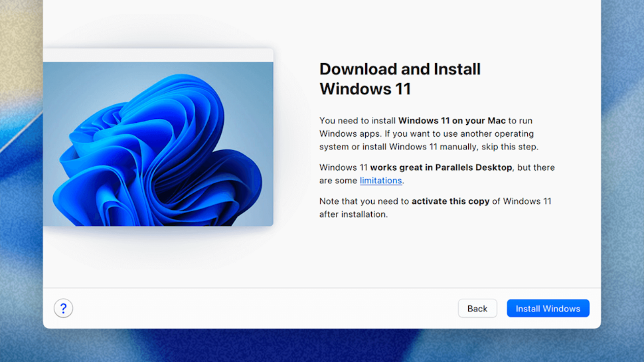Click the bold 'activate this copy' text
Screen dimensions: 644x362
point(450,201)
